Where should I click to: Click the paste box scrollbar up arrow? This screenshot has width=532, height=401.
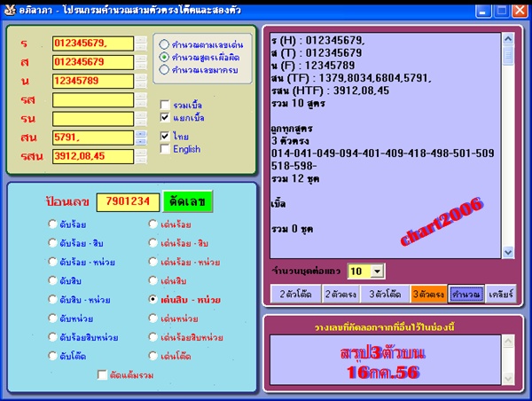[x=508, y=342]
